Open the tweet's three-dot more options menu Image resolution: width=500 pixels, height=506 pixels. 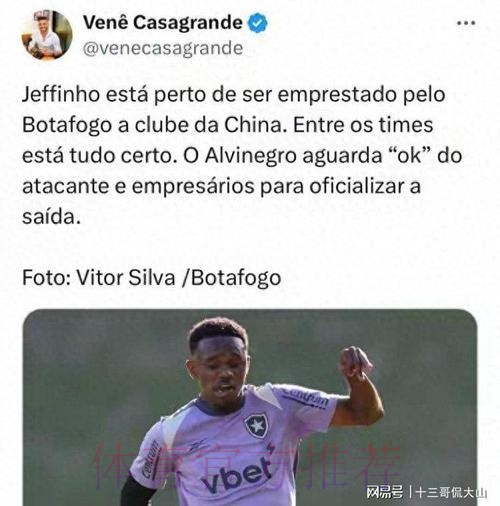466,23
